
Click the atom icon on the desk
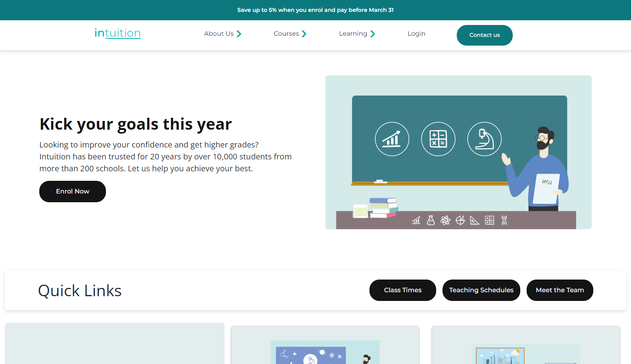(x=445, y=220)
